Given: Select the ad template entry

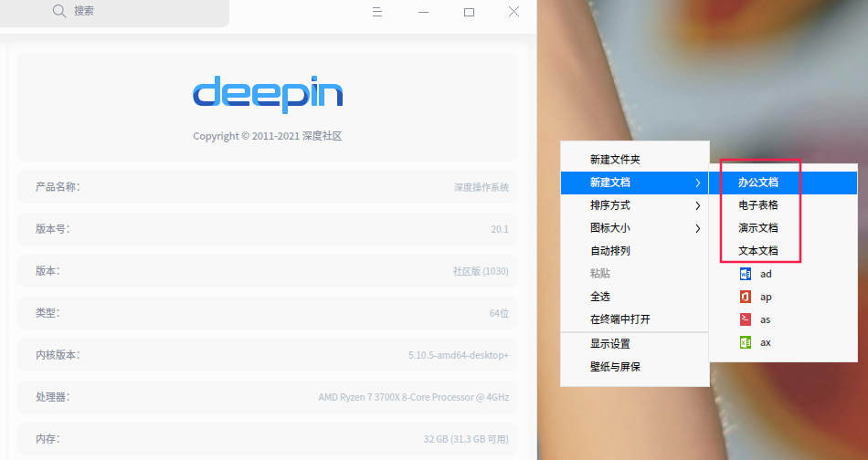Looking at the screenshot, I should (783, 274).
